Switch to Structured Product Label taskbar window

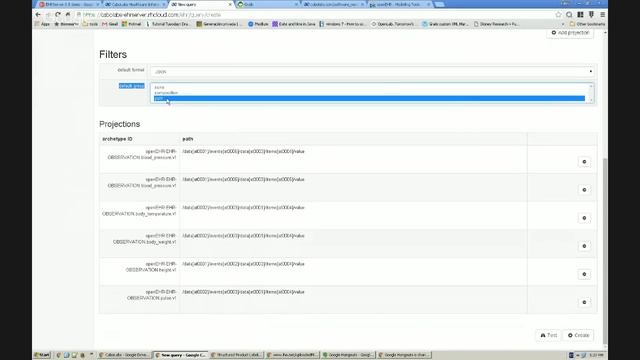[237, 355]
